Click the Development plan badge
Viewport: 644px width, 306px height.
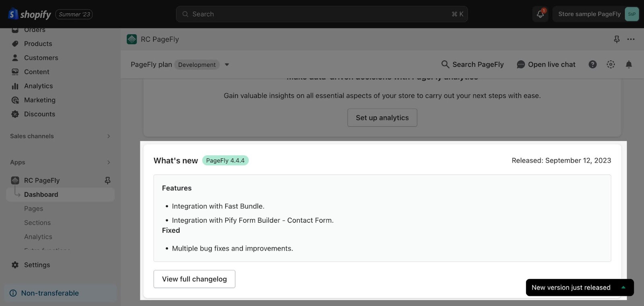[197, 65]
